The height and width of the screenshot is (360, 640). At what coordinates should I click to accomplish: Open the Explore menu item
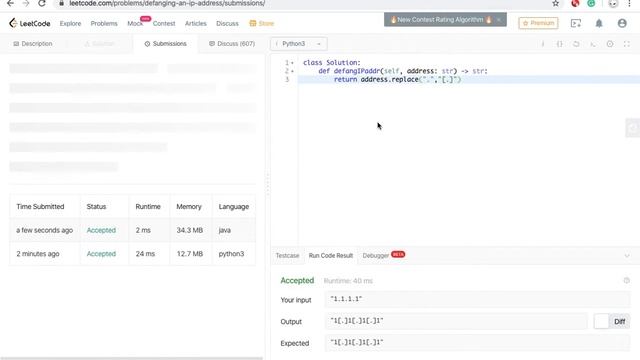(70, 24)
